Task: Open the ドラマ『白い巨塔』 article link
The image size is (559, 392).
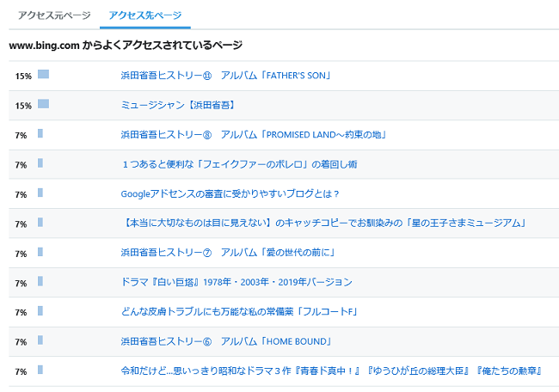Action: click(x=236, y=282)
